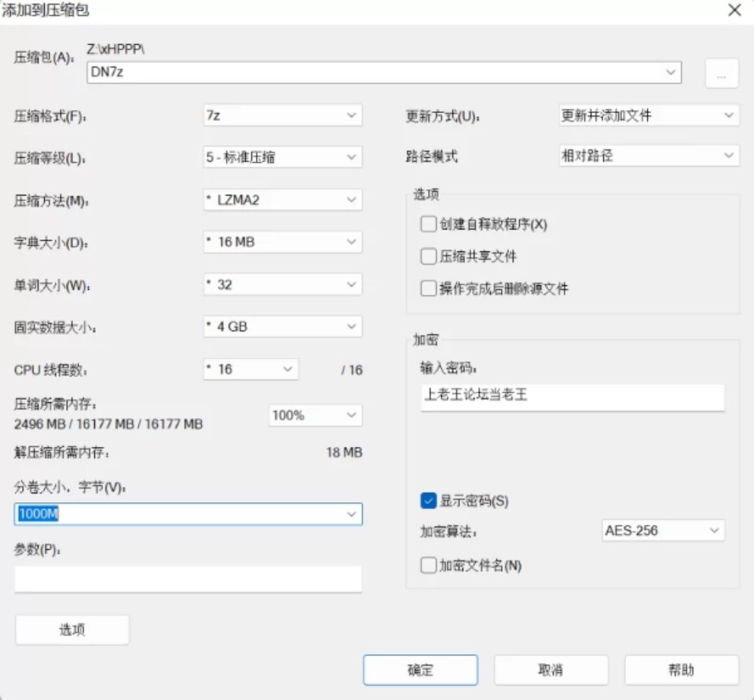Image resolution: width=754 pixels, height=700 pixels.
Task: Click 确定 to confirm compression
Action: 420,670
